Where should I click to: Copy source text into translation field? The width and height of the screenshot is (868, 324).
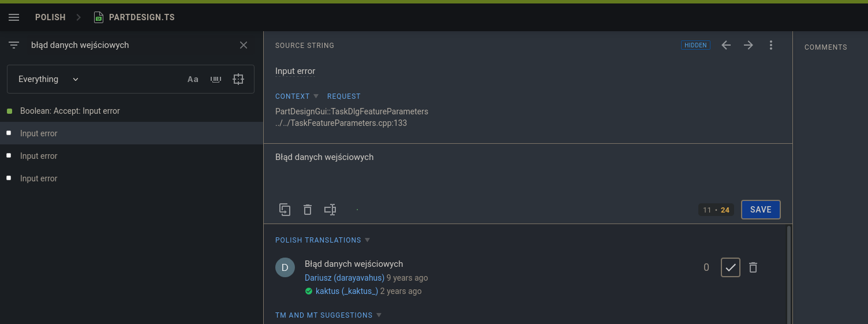point(285,210)
